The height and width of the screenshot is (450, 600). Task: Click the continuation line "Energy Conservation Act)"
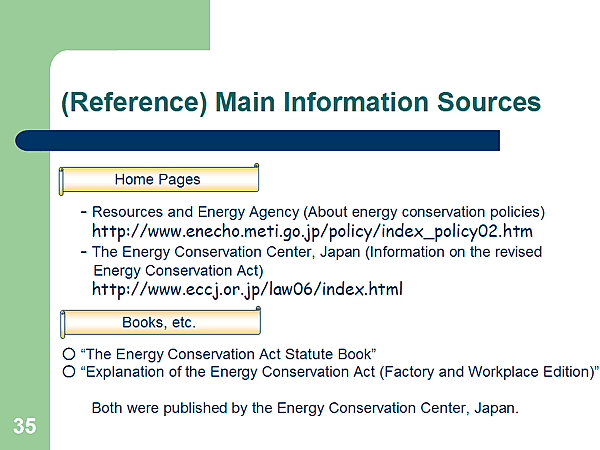coord(177,270)
